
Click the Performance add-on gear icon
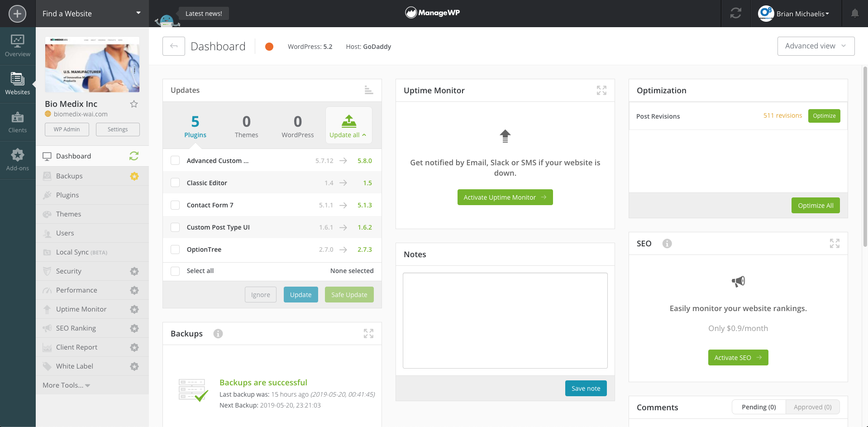click(x=134, y=290)
